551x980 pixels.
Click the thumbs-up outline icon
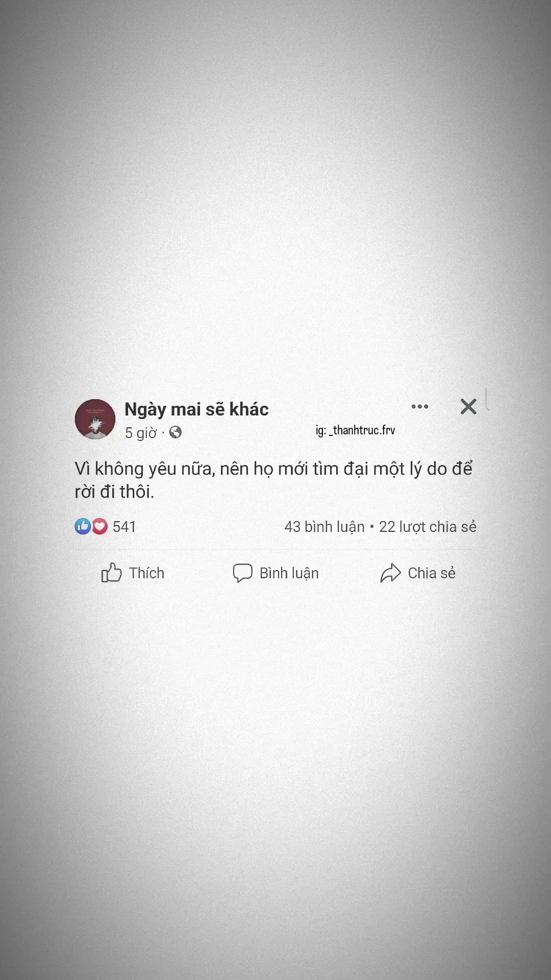pos(111,573)
